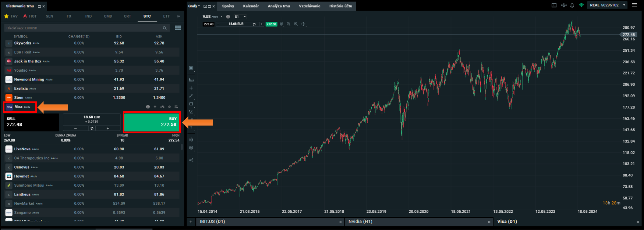Click the chart zoom-in magnifier

tap(296, 24)
